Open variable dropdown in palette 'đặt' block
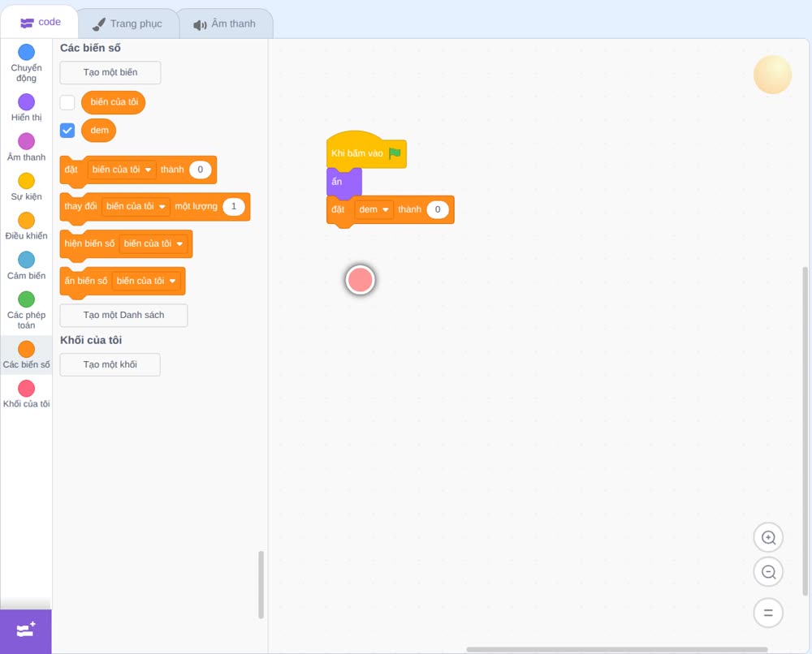Image resolution: width=812 pixels, height=654 pixels. tap(122, 170)
